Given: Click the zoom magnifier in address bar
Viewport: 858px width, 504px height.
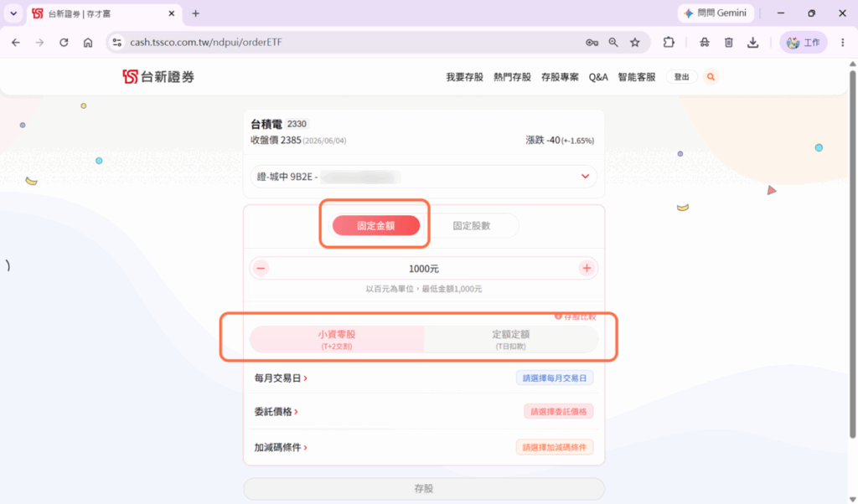Looking at the screenshot, I should 613,42.
